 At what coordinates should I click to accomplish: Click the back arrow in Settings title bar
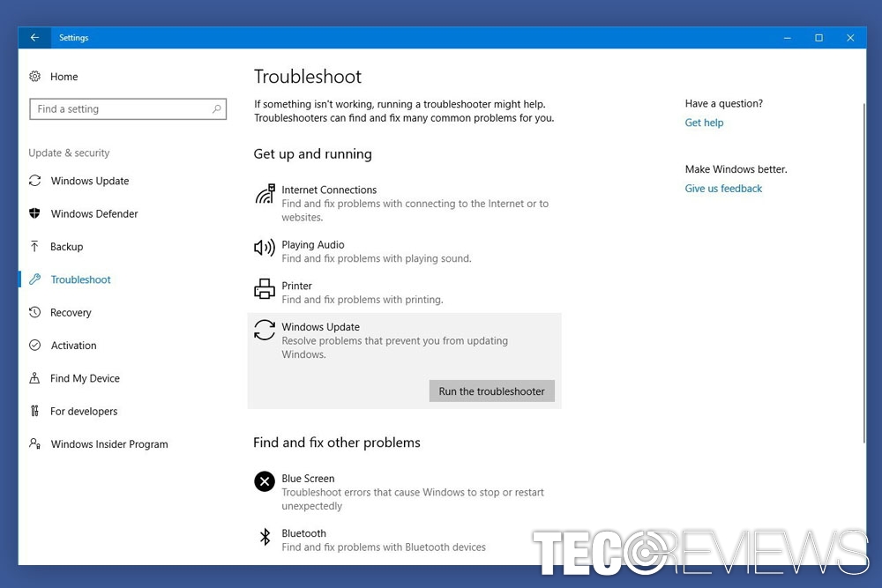point(35,38)
